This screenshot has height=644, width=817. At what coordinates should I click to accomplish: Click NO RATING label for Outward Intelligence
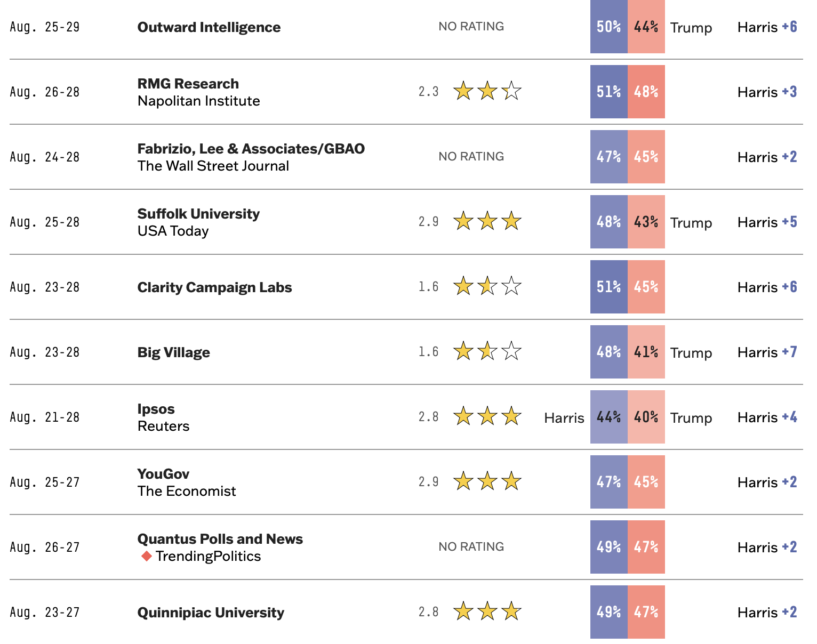pos(471,27)
